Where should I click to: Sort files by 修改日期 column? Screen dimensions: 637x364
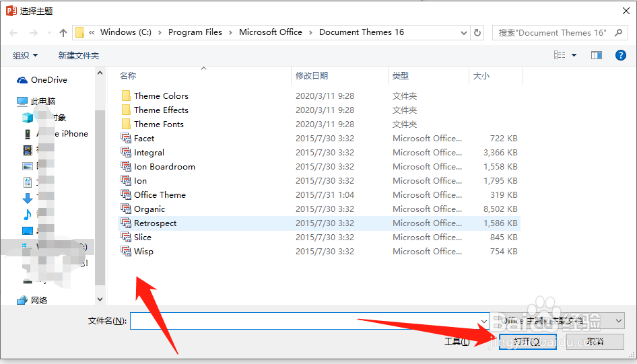point(312,75)
